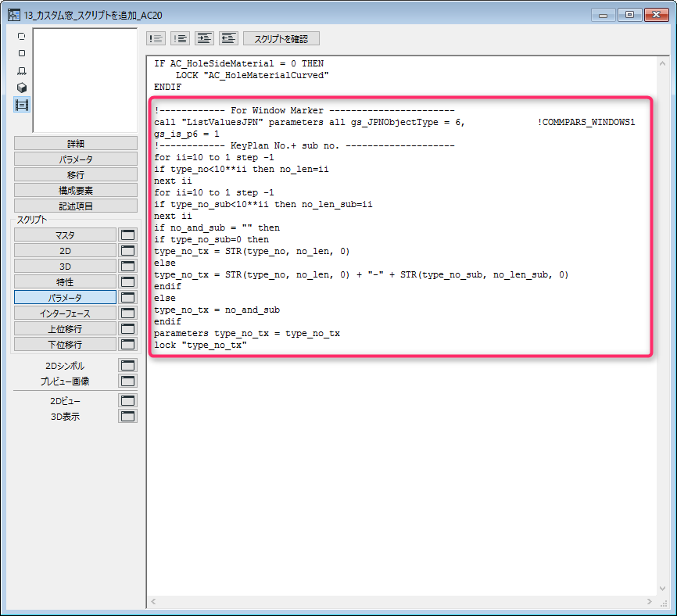The height and width of the screenshot is (616, 677).
Task: Click line 'type_no_tx = no_and_sub'
Action: tap(217, 310)
